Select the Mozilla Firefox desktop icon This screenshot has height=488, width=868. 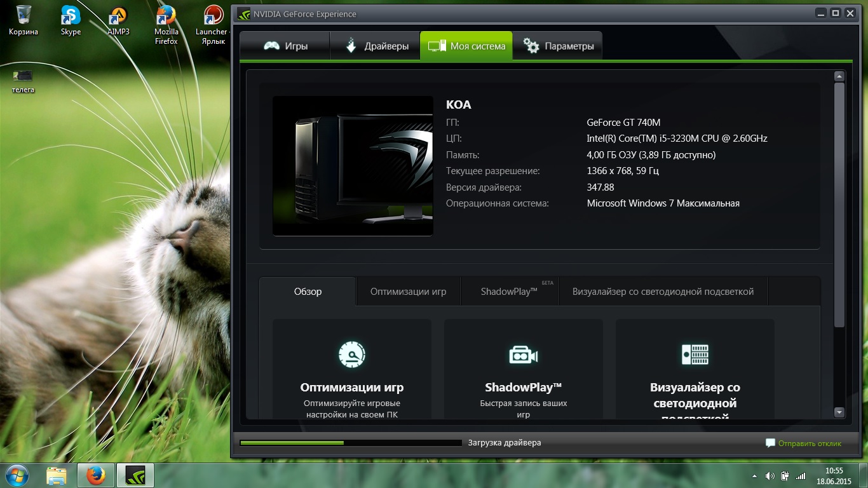pos(166,25)
